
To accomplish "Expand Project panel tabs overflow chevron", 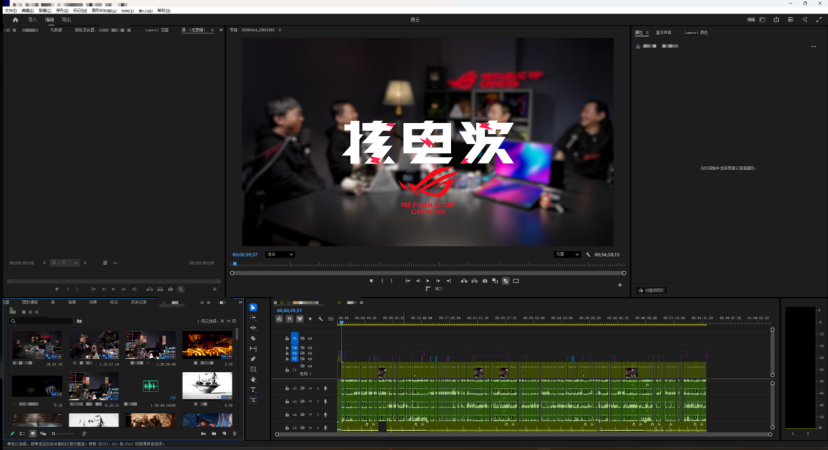I will coord(240,302).
